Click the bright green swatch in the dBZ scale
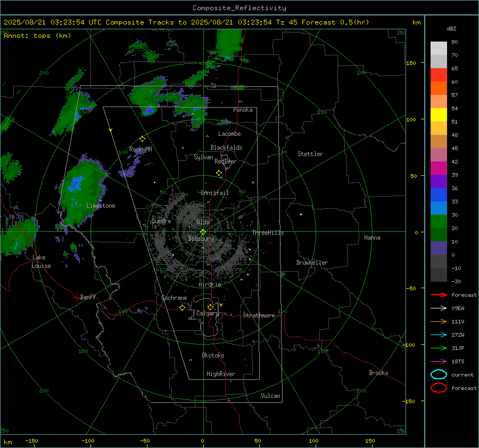This screenshot has width=479, height=448. (x=439, y=222)
